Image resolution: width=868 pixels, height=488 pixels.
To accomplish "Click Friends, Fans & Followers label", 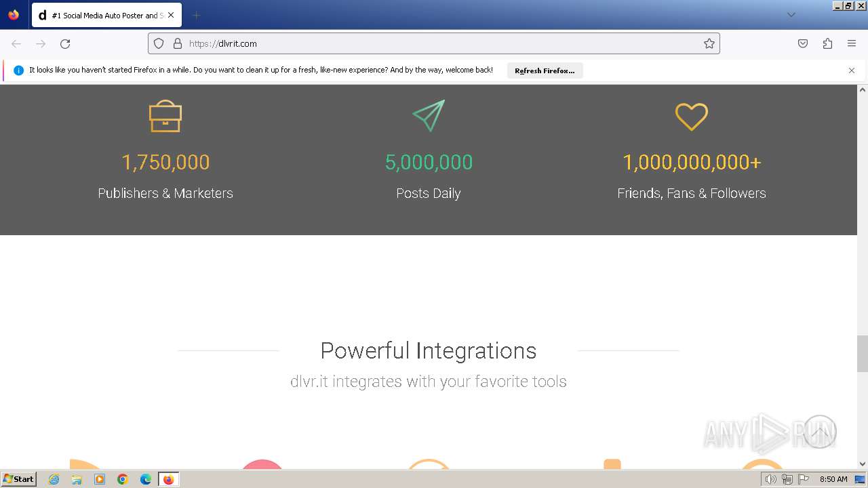I will click(x=692, y=193).
